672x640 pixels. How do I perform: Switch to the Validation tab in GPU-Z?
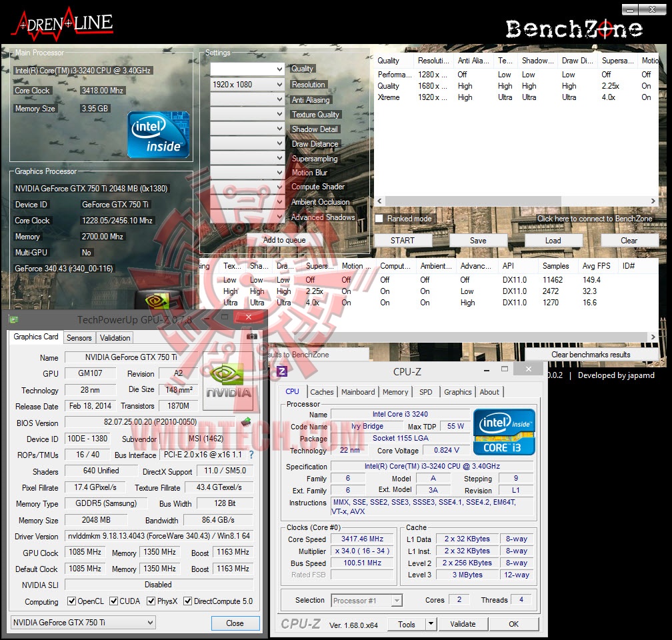click(x=115, y=338)
